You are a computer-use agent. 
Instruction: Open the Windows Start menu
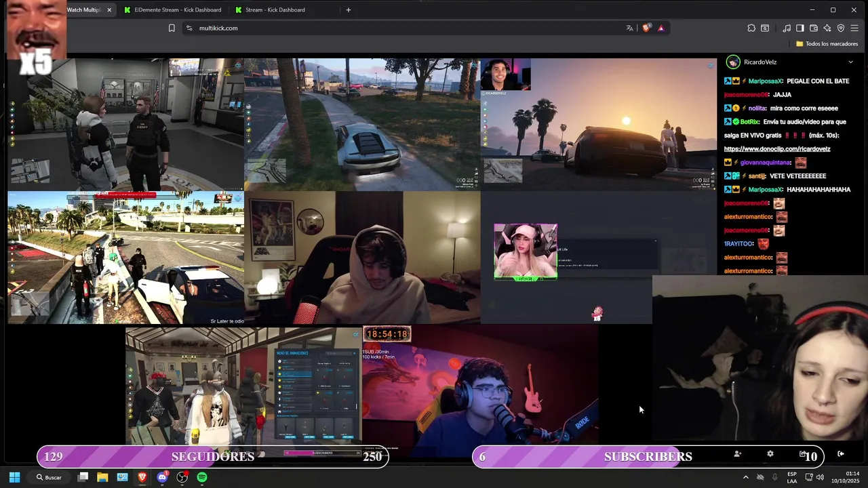[x=14, y=477]
